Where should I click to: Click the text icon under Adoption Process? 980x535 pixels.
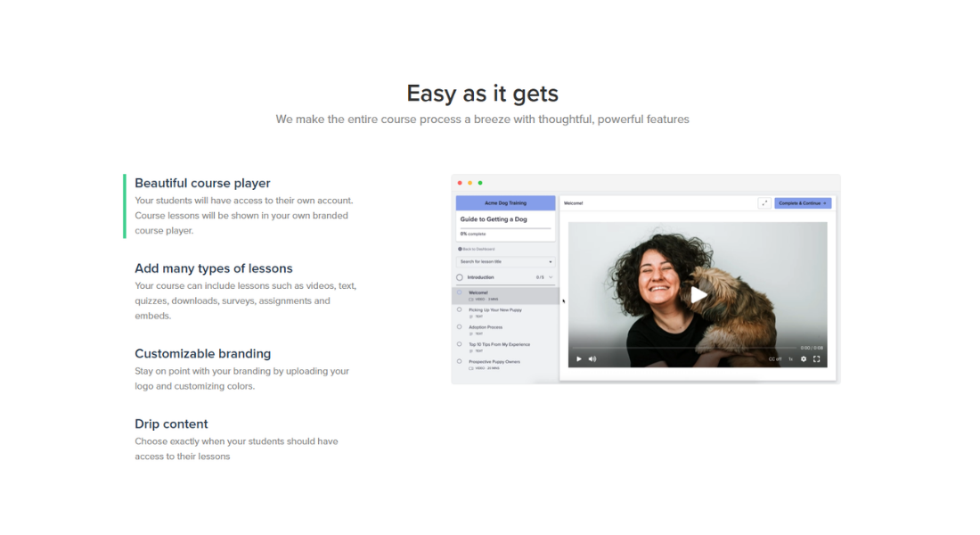(470, 333)
